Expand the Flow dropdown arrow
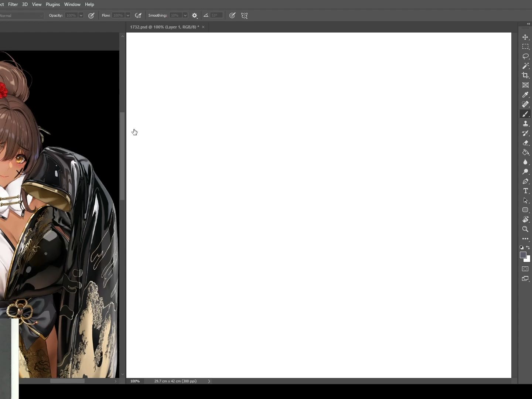This screenshot has width=532, height=399. [128, 16]
